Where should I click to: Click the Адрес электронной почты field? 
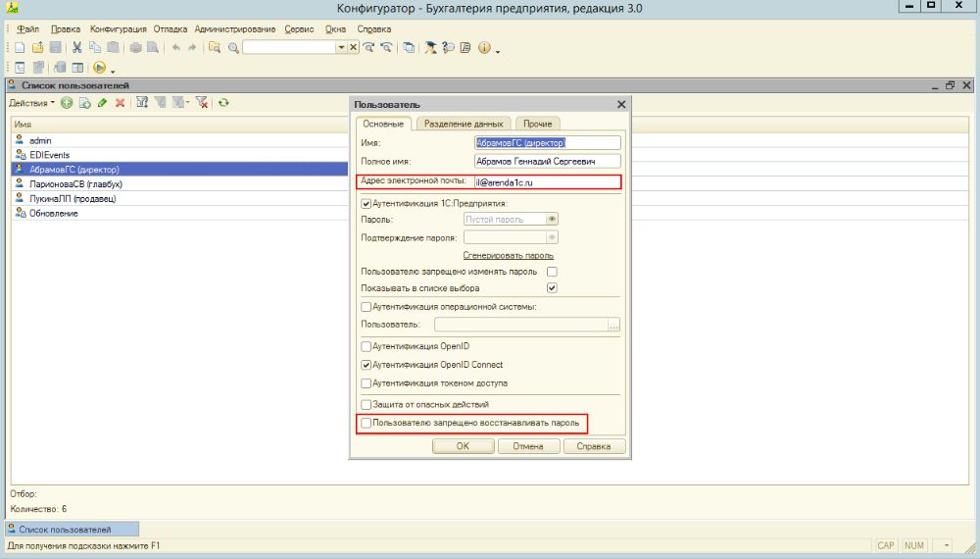pos(548,182)
